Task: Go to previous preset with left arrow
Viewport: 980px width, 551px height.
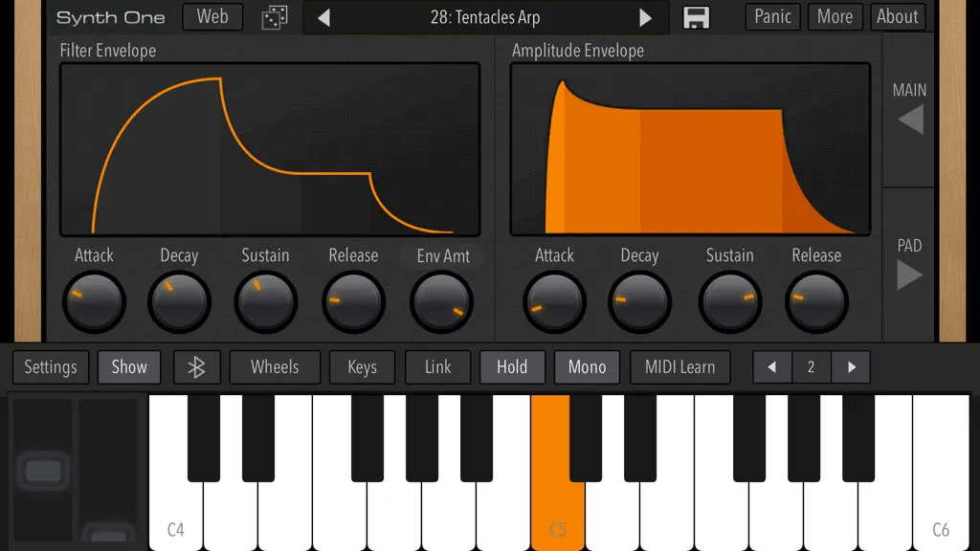Action: pyautogui.click(x=323, y=17)
